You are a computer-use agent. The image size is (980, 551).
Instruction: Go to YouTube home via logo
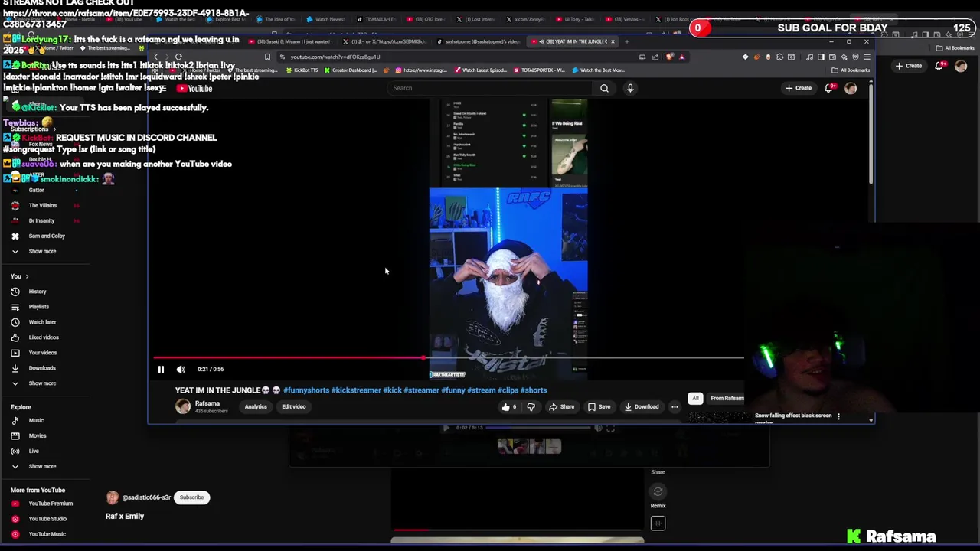pyautogui.click(x=194, y=88)
